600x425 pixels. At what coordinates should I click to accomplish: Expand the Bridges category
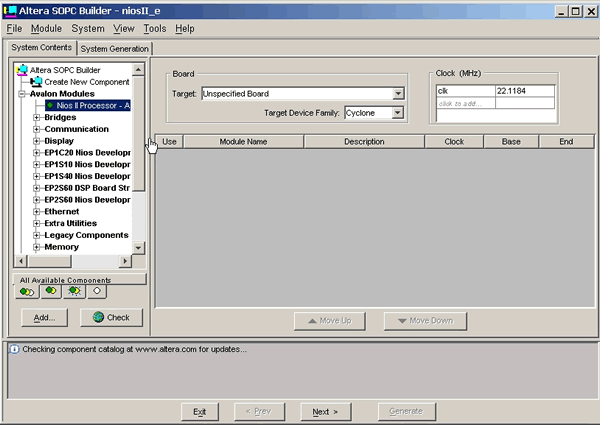tap(37, 117)
